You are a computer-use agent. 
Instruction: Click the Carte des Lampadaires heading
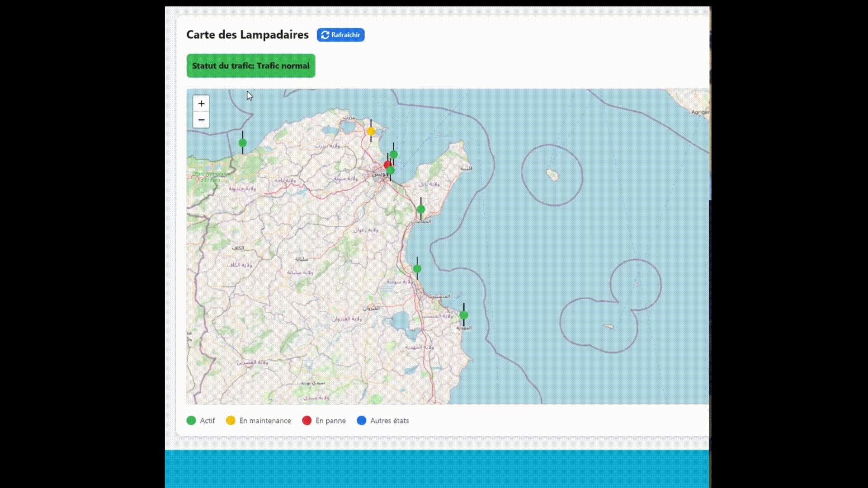click(247, 35)
